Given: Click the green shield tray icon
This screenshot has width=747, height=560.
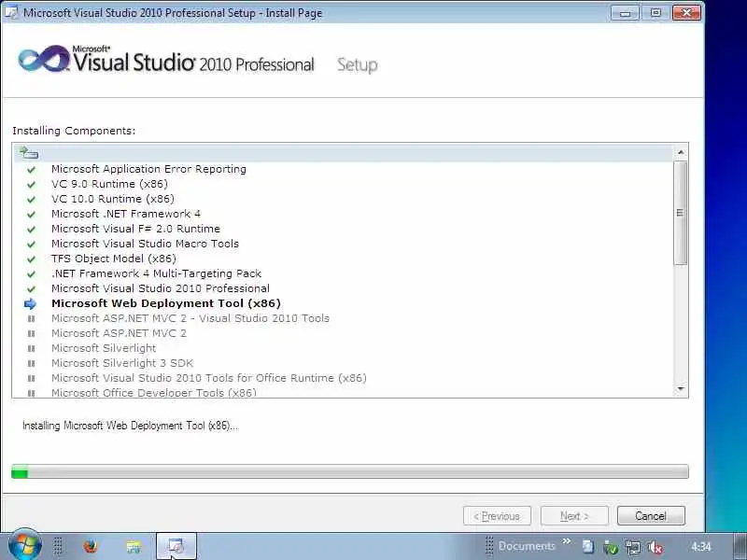Looking at the screenshot, I should [x=611, y=548].
